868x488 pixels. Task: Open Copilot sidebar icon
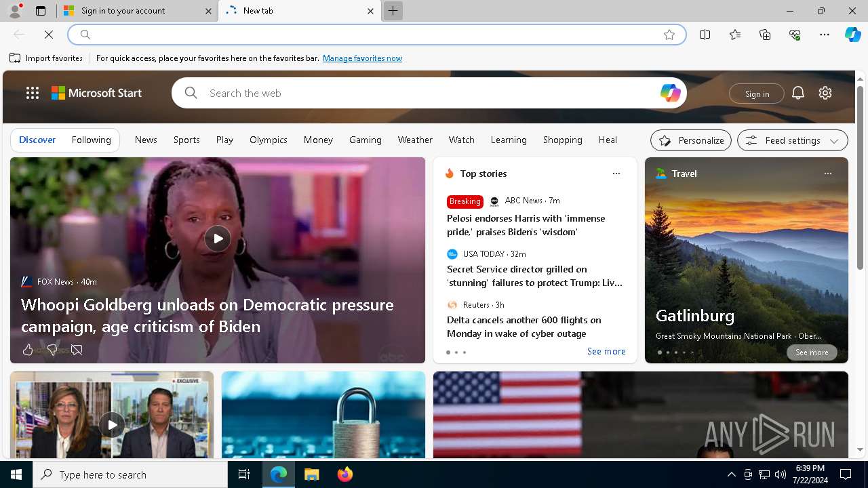[852, 35]
